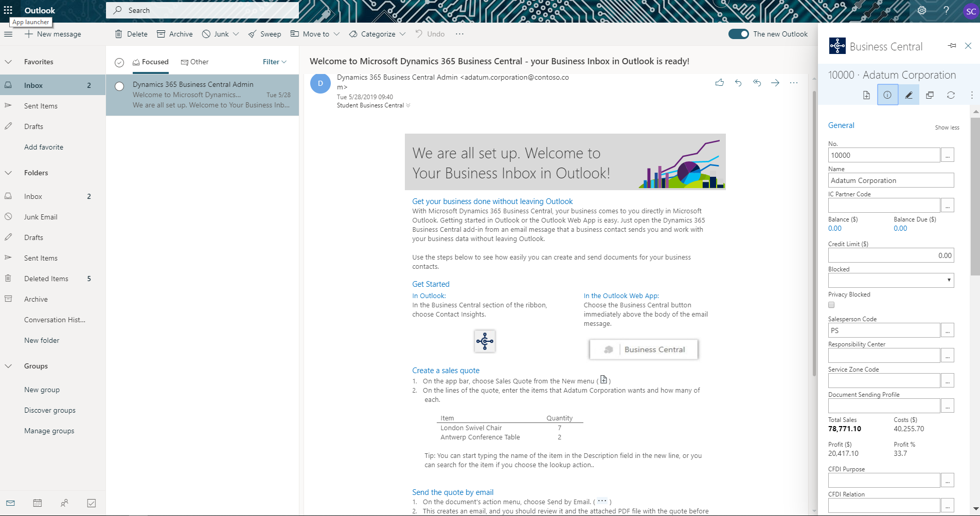Open Tasks checkmark icon in bottom navigation

pos(91,503)
